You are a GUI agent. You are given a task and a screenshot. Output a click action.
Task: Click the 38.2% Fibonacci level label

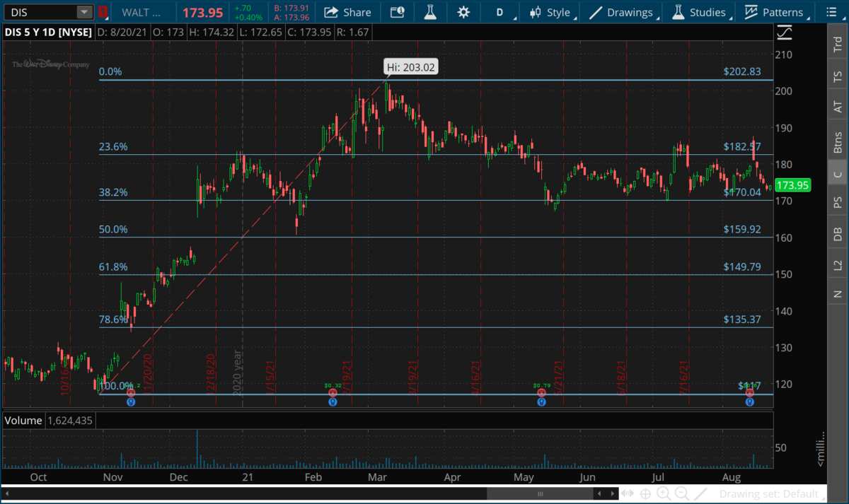point(112,192)
